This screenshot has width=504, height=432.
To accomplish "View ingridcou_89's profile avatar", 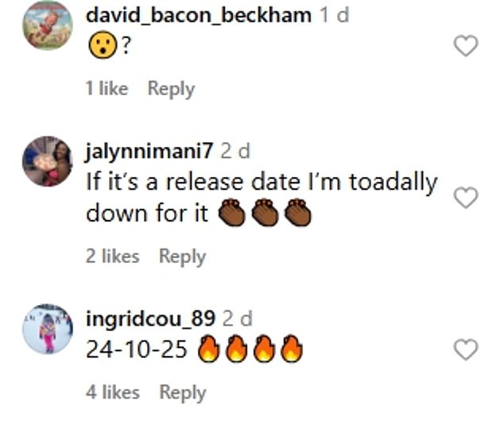I will pyautogui.click(x=47, y=329).
